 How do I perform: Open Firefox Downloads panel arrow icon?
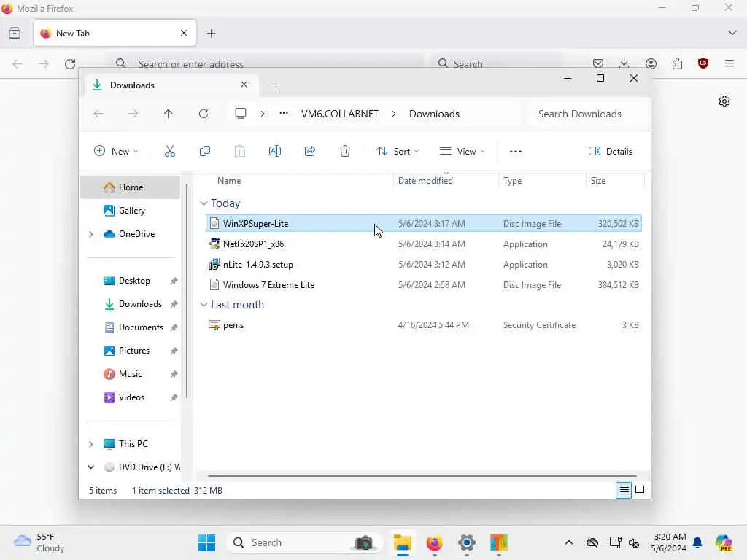pos(624,63)
